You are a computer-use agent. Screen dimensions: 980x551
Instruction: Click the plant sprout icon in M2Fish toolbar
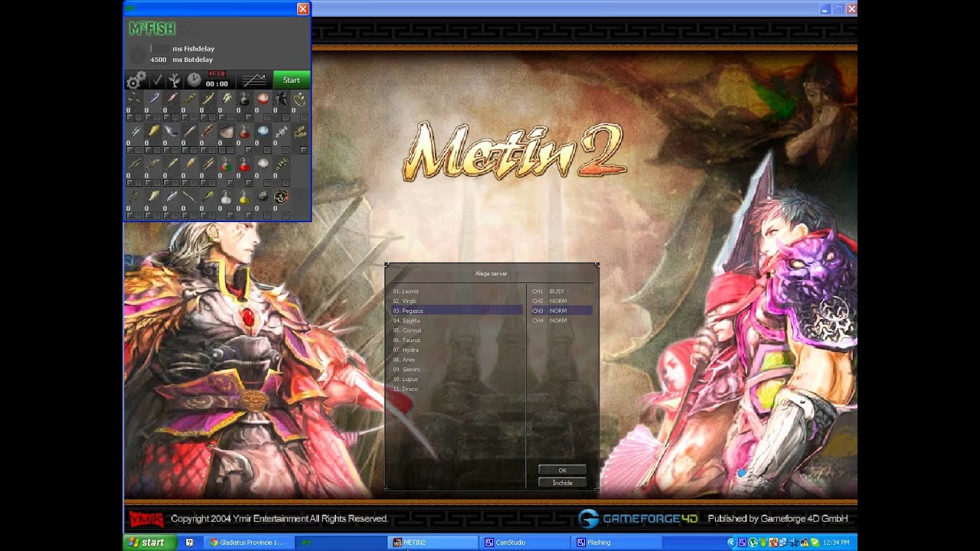[174, 80]
